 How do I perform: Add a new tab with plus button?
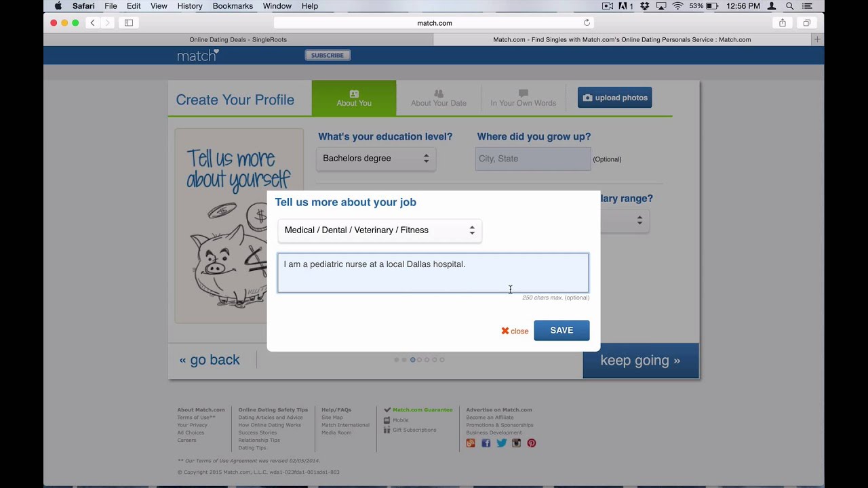(x=817, y=39)
